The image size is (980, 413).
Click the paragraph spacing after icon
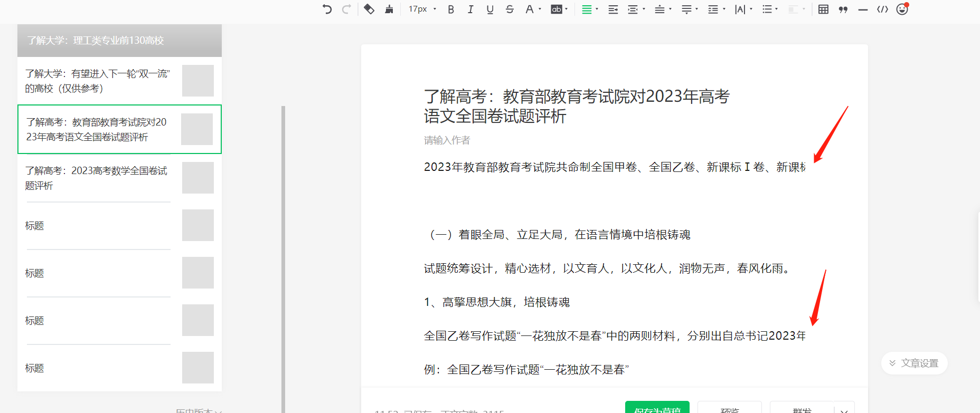(686, 9)
